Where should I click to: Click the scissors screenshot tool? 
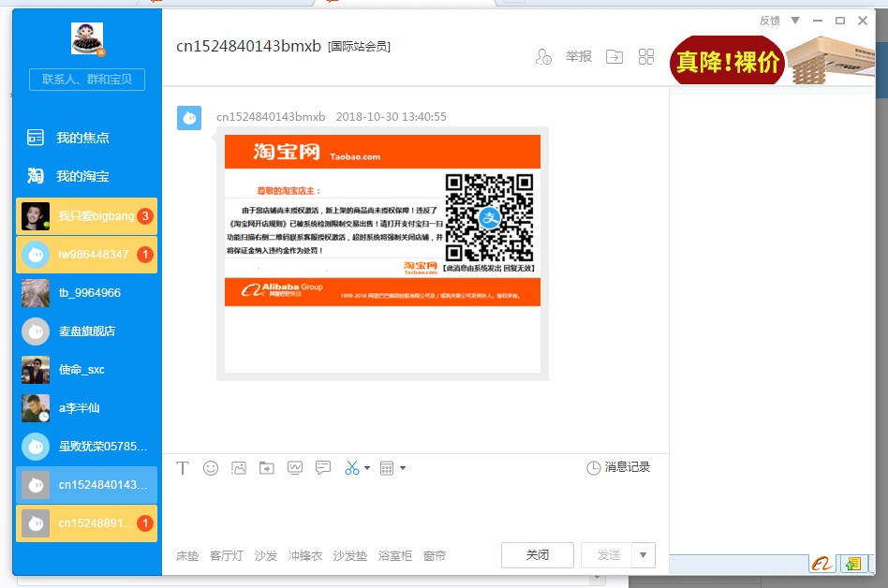pyautogui.click(x=351, y=468)
